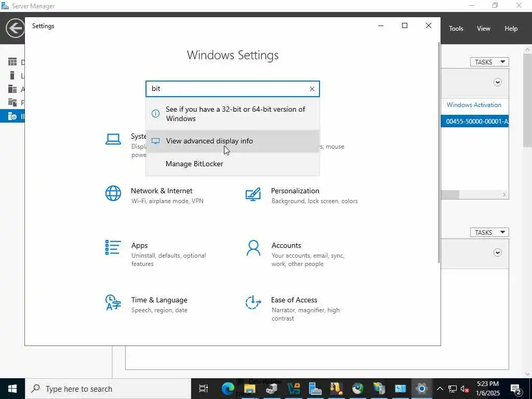Viewport: 532px width, 399px height.
Task: Click the taskbar clock showing 5:23 PM
Action: 488,389
